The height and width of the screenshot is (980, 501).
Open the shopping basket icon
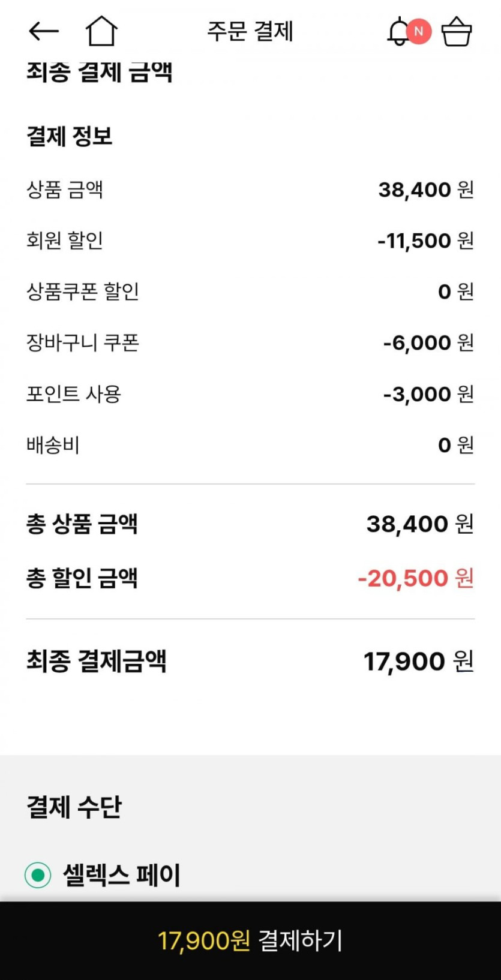pos(457,32)
